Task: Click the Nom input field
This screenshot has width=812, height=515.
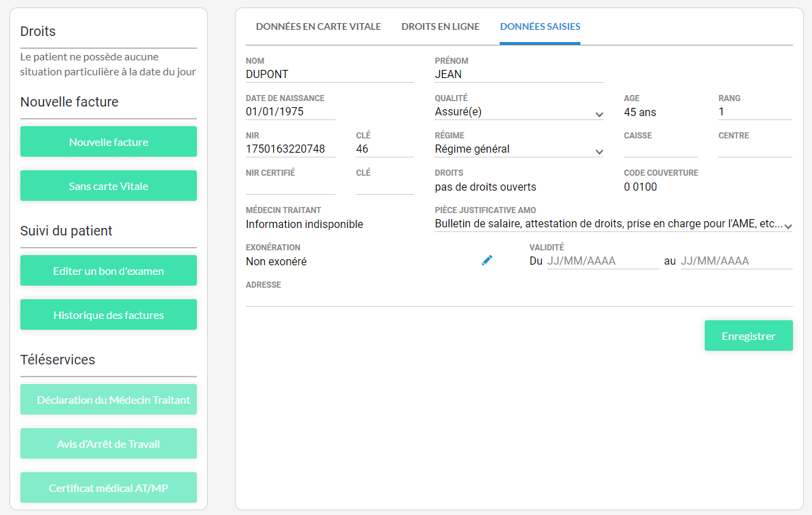Action: [x=329, y=75]
